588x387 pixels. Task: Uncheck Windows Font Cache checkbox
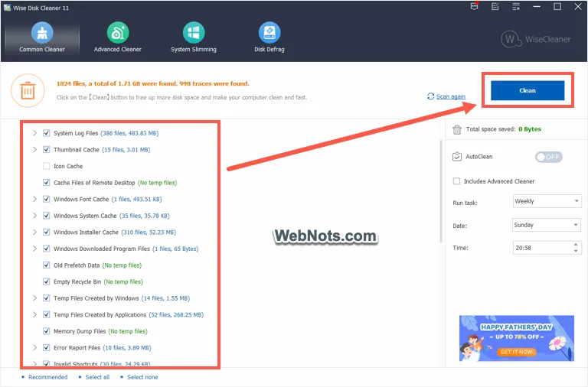click(46, 199)
